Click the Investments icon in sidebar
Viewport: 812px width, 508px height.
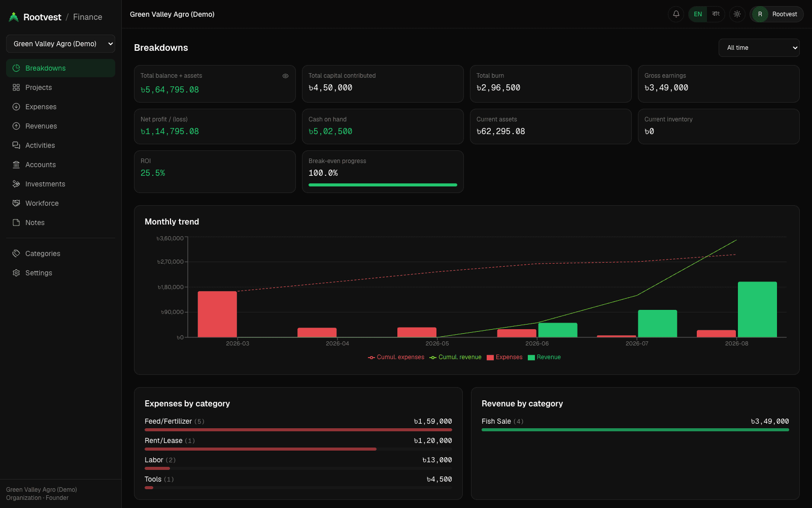(x=16, y=184)
